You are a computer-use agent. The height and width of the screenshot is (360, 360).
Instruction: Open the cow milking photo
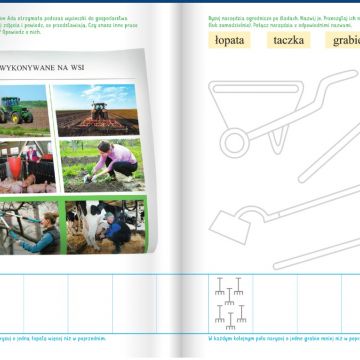[x=105, y=226]
